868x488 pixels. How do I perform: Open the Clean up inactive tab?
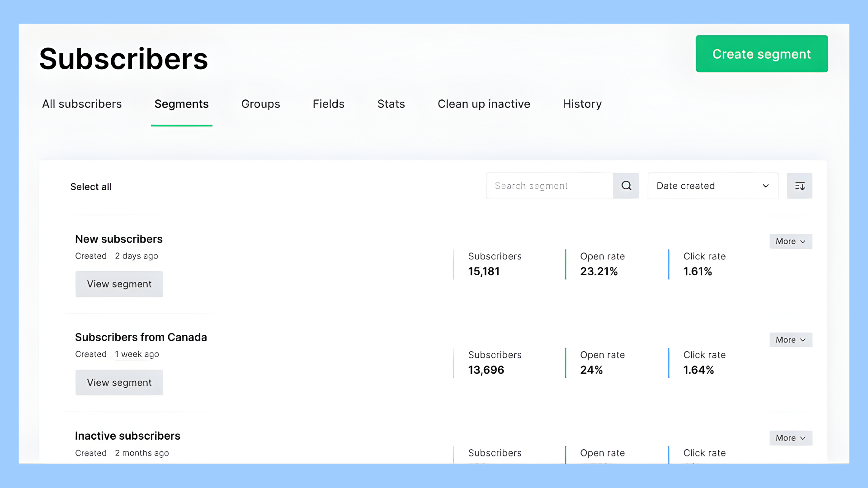[484, 104]
